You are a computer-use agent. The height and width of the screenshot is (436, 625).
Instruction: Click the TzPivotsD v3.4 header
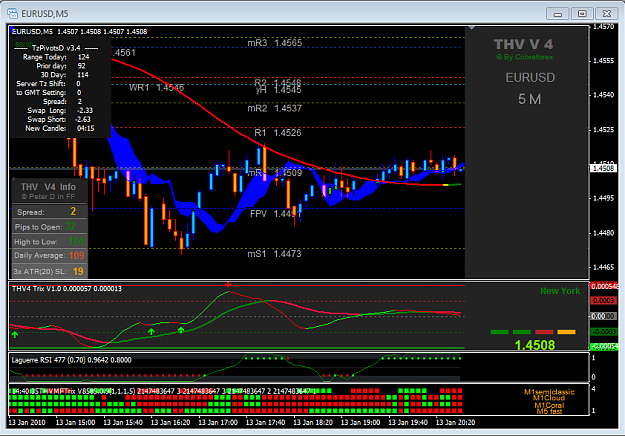pyautogui.click(x=56, y=48)
